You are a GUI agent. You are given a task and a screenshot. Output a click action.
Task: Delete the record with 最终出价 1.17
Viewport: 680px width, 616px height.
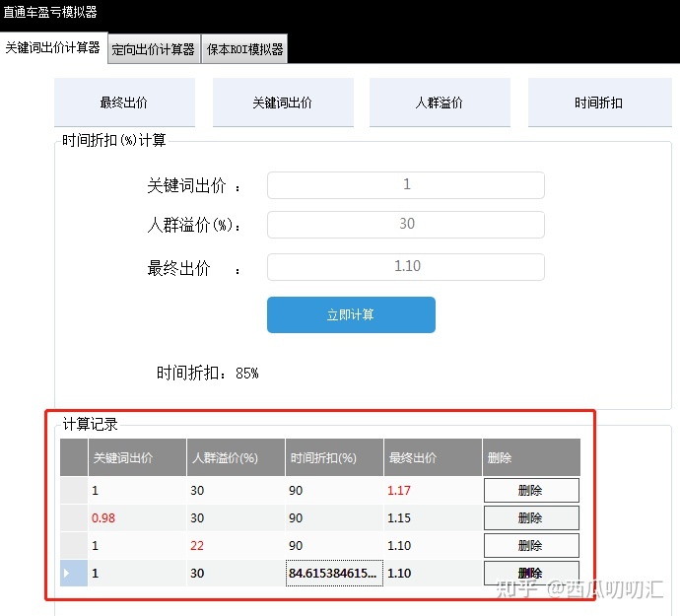coord(531,491)
